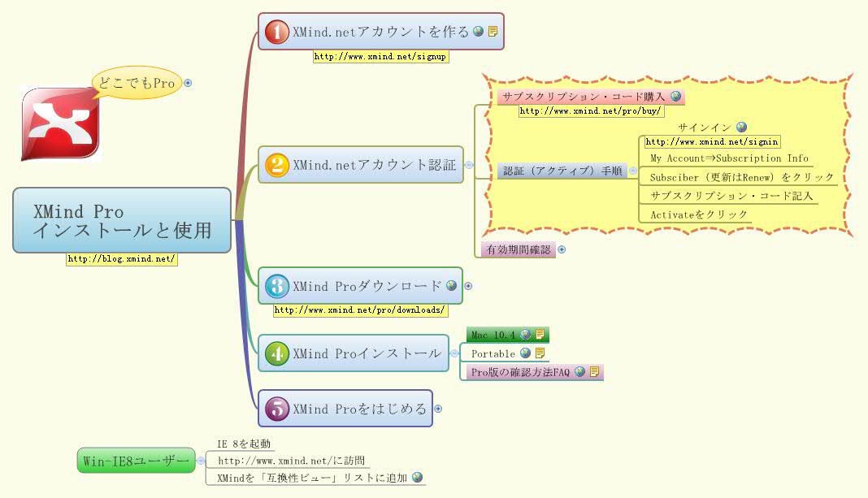This screenshot has height=498, width=868.
Task: Open the http://www.xmind.net/signup link
Action: pyautogui.click(x=380, y=57)
